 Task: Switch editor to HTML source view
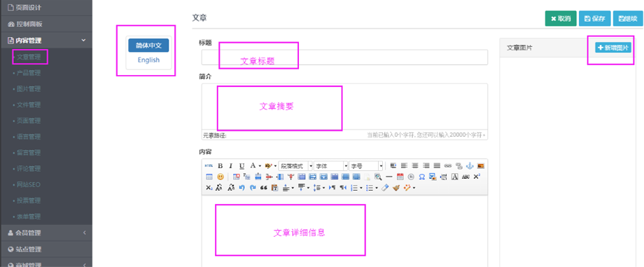point(209,166)
